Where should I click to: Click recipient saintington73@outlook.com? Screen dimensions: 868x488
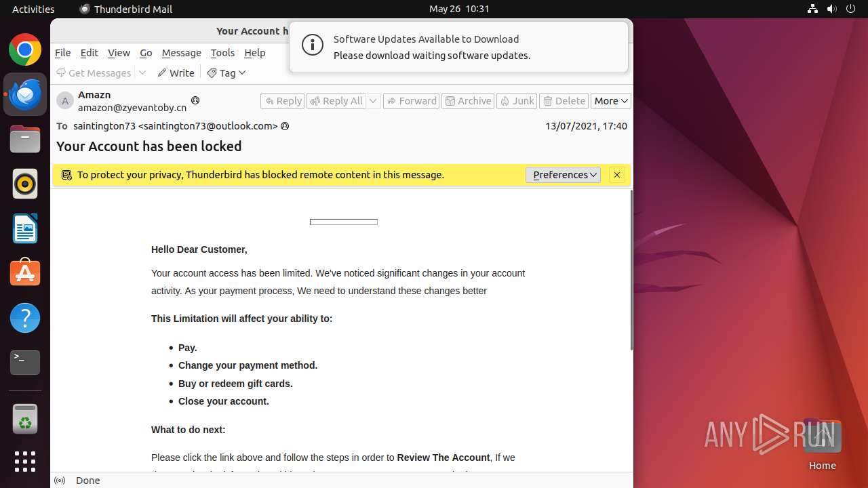[x=176, y=126]
